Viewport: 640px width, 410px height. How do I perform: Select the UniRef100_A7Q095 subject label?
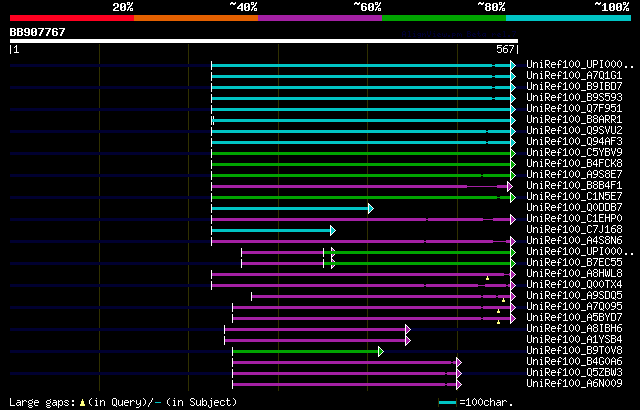point(574,307)
